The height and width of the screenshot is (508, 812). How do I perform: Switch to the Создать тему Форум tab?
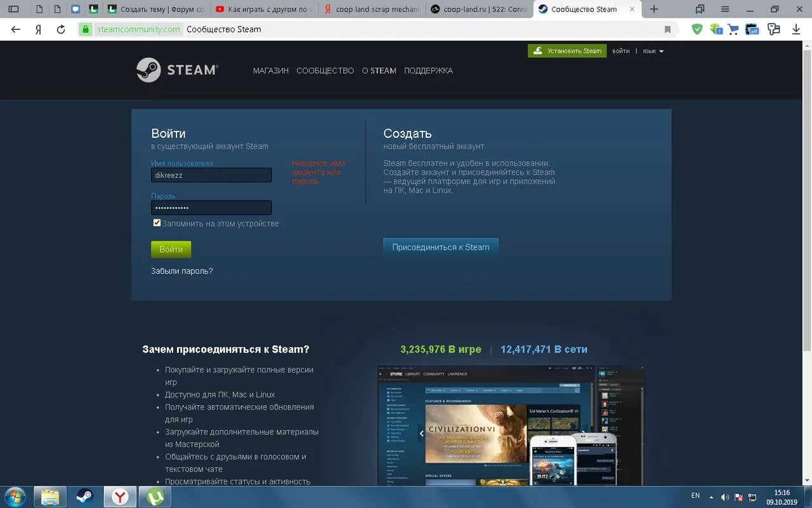pyautogui.click(x=156, y=9)
